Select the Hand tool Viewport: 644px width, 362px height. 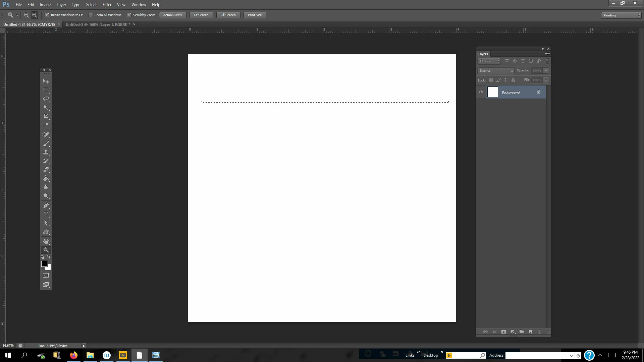pyautogui.click(x=46, y=241)
